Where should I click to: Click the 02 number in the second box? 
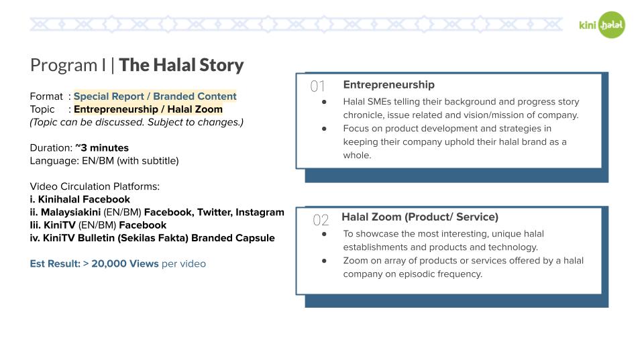tap(321, 221)
